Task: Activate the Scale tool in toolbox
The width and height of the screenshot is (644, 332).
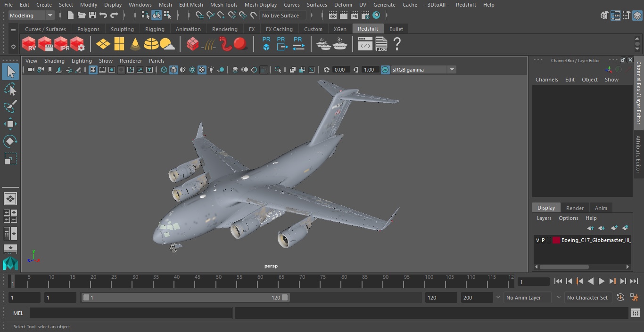Action: (x=10, y=159)
